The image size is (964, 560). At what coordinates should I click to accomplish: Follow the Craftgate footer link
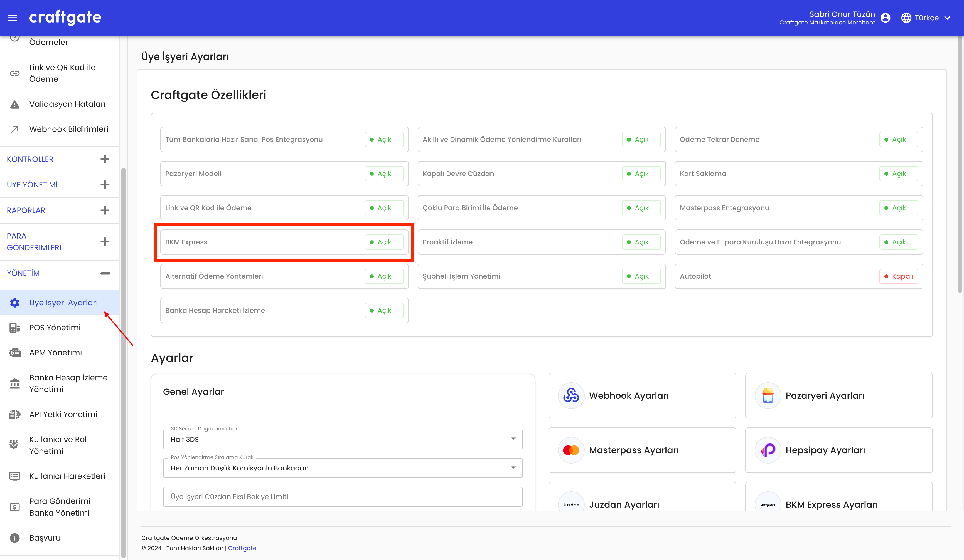click(x=242, y=548)
